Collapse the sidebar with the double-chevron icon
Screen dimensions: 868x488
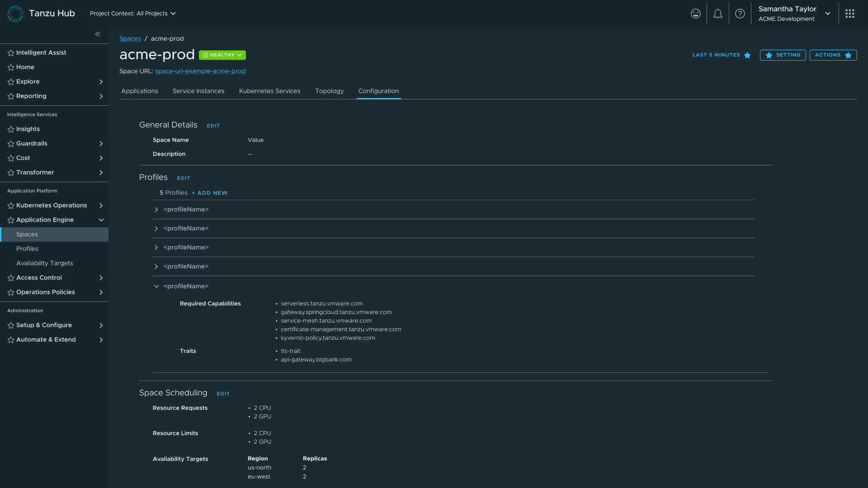click(98, 34)
